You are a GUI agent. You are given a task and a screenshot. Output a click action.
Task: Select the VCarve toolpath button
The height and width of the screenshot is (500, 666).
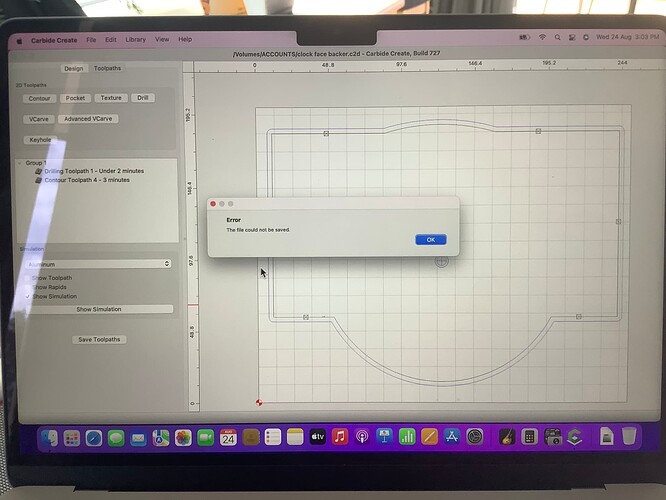point(39,119)
